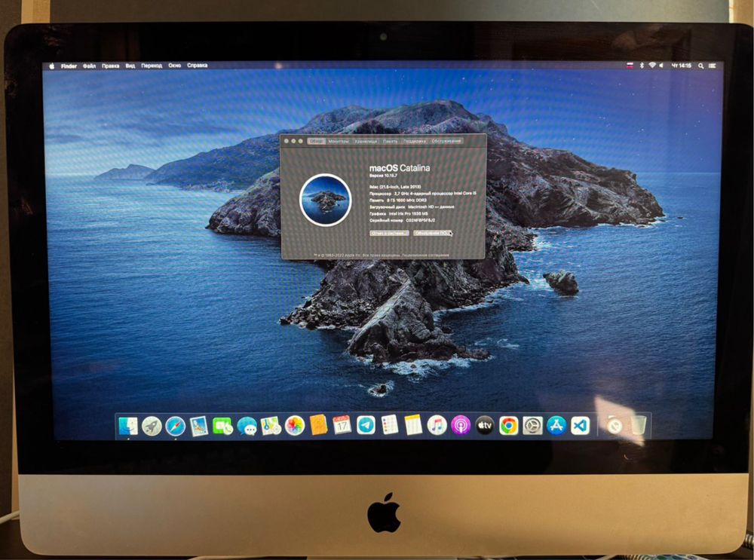Open Visual Studio Code in Dock
Image resolution: width=754 pixels, height=560 pixels.
pyautogui.click(x=581, y=426)
